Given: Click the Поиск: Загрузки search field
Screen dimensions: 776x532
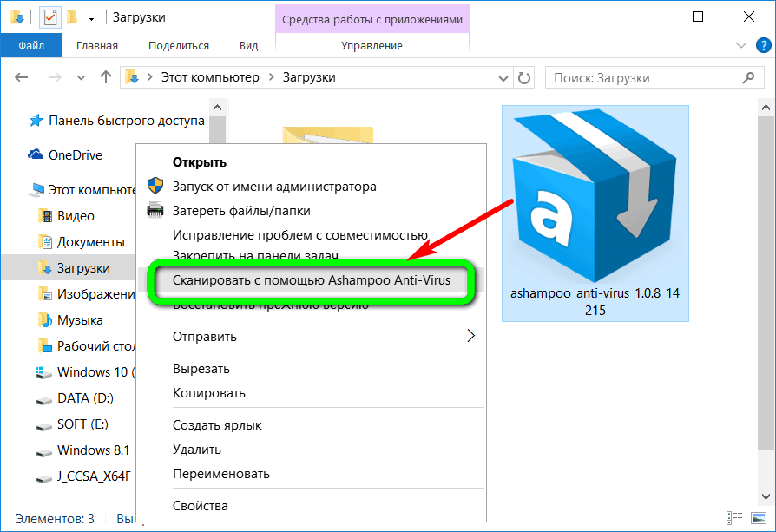Looking at the screenshot, I should pyautogui.click(x=654, y=78).
